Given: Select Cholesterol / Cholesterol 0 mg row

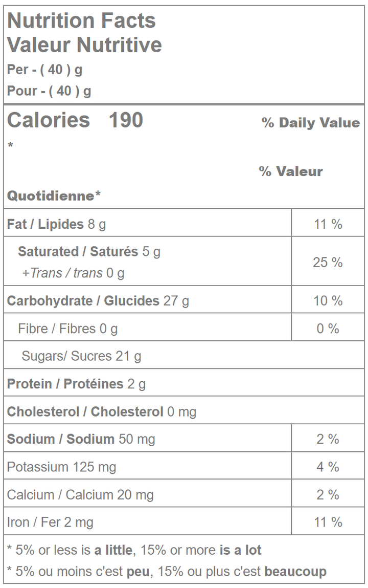Looking at the screenshot, I should [101, 411].
